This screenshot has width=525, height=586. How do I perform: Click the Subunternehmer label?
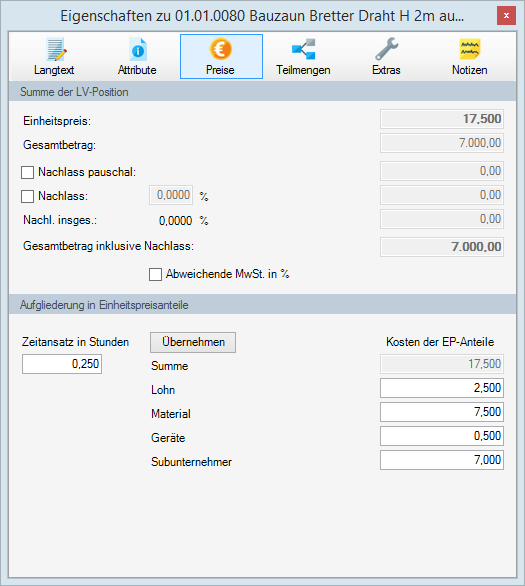coord(191,462)
